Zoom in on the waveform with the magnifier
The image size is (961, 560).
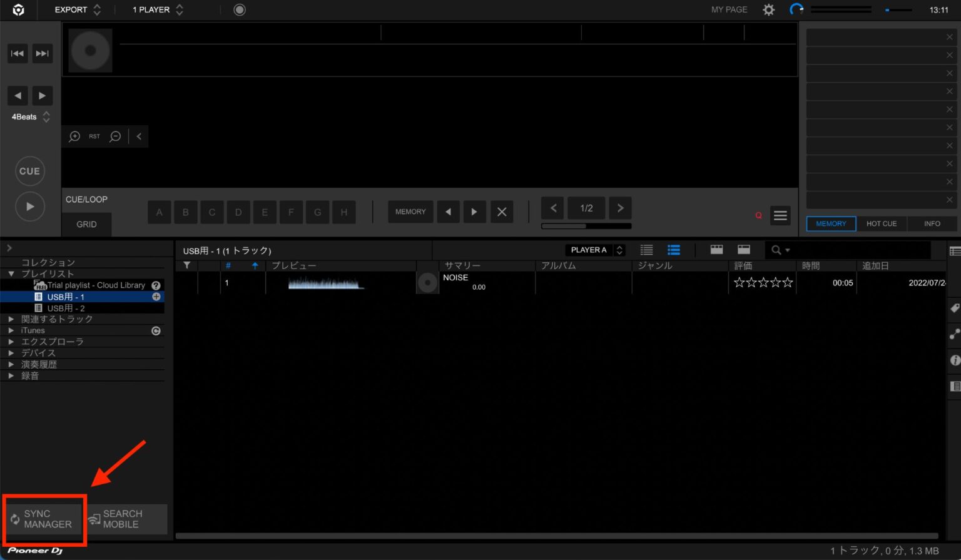pos(74,136)
